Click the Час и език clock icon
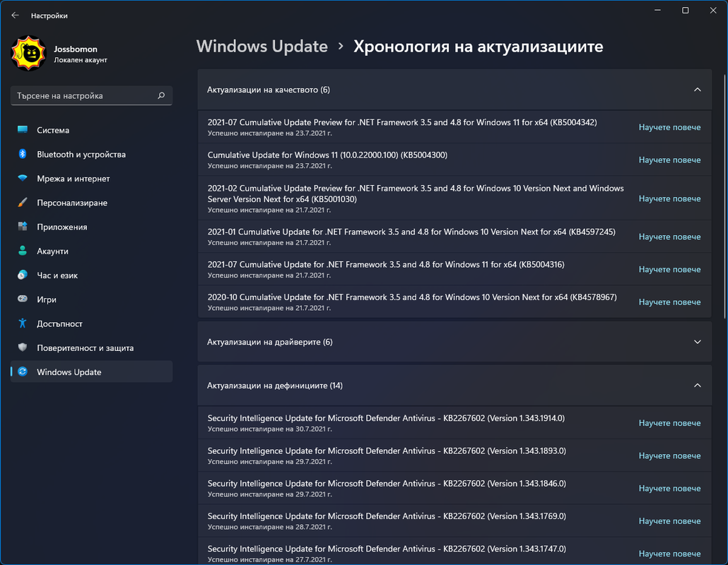728x565 pixels. click(x=23, y=275)
